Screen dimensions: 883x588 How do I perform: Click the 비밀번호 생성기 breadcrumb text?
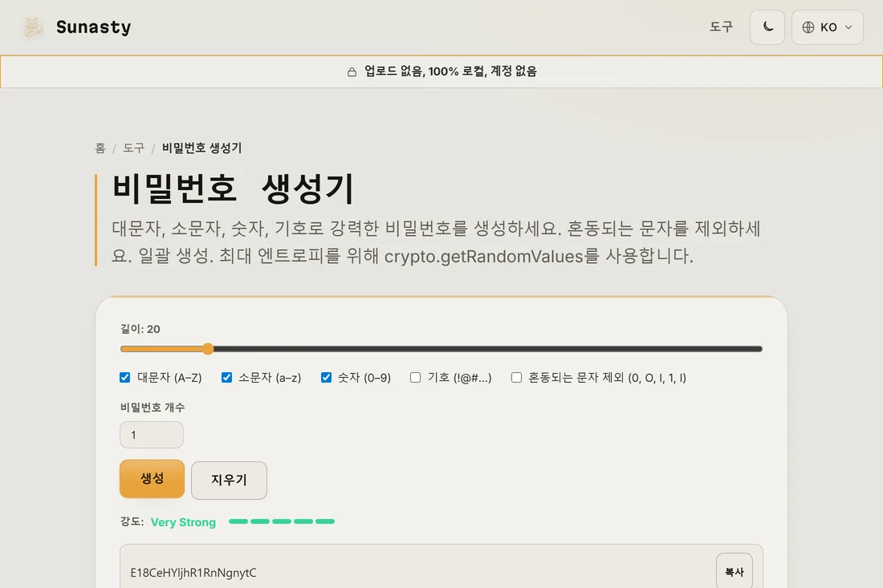coord(201,148)
